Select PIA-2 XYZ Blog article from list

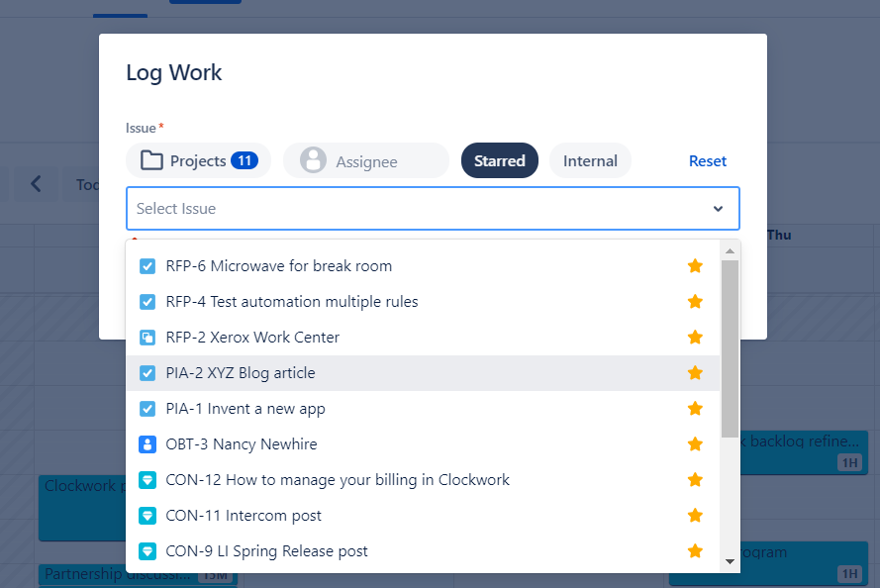pyautogui.click(x=241, y=373)
